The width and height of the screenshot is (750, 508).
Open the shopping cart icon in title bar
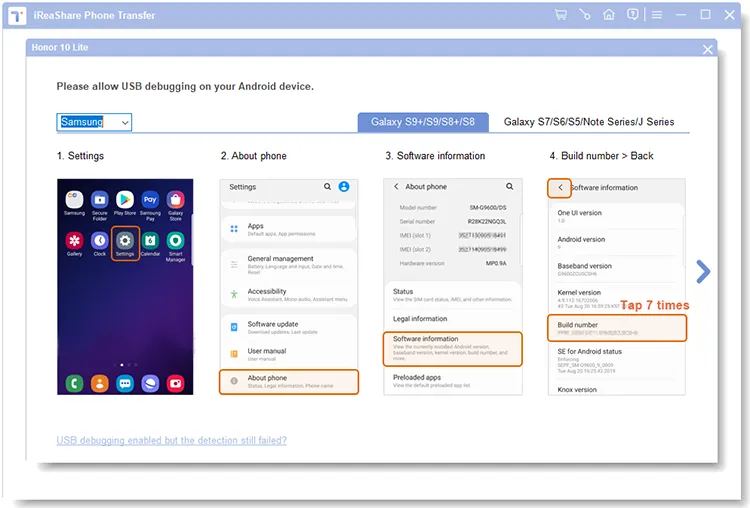pos(561,15)
